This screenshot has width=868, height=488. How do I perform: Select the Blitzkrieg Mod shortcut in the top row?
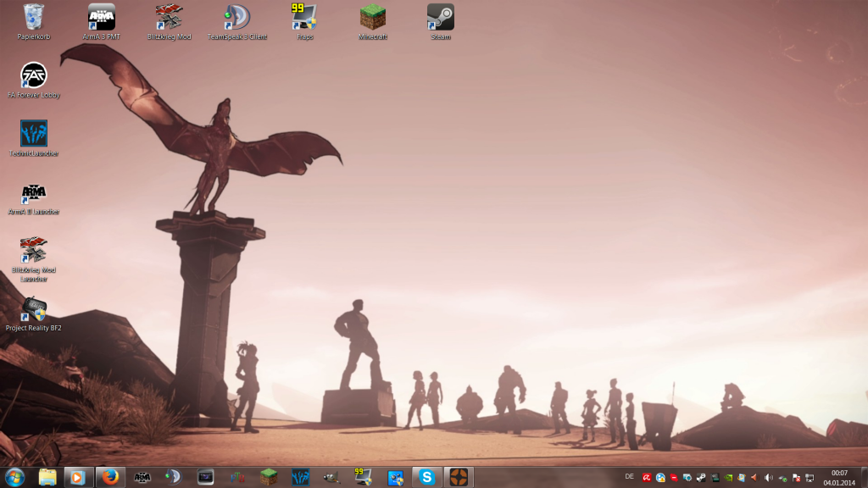[x=169, y=21]
